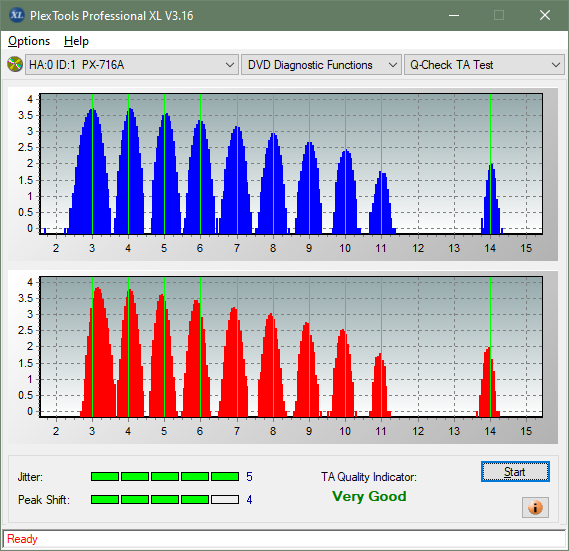Click the blue peak at 14T
Image resolution: width=569 pixels, height=551 pixels.
click(x=491, y=199)
